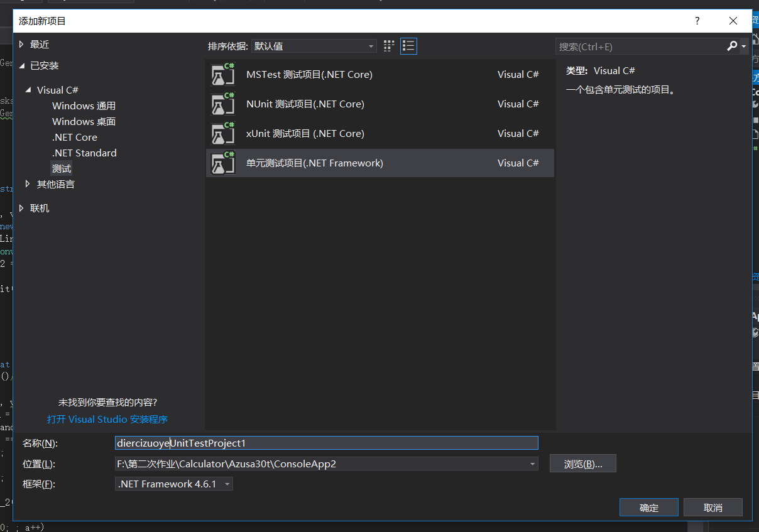Select 测试 category in tree
759x532 pixels.
coord(62,168)
